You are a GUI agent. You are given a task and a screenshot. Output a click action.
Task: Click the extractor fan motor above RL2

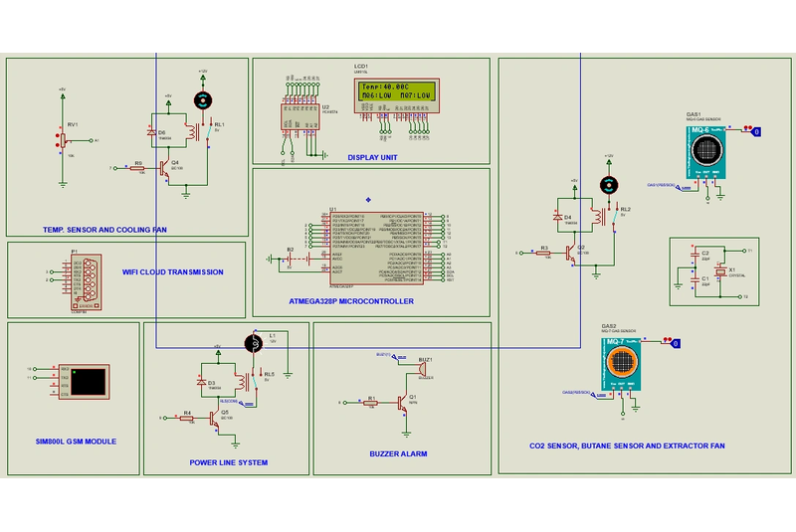(x=609, y=186)
